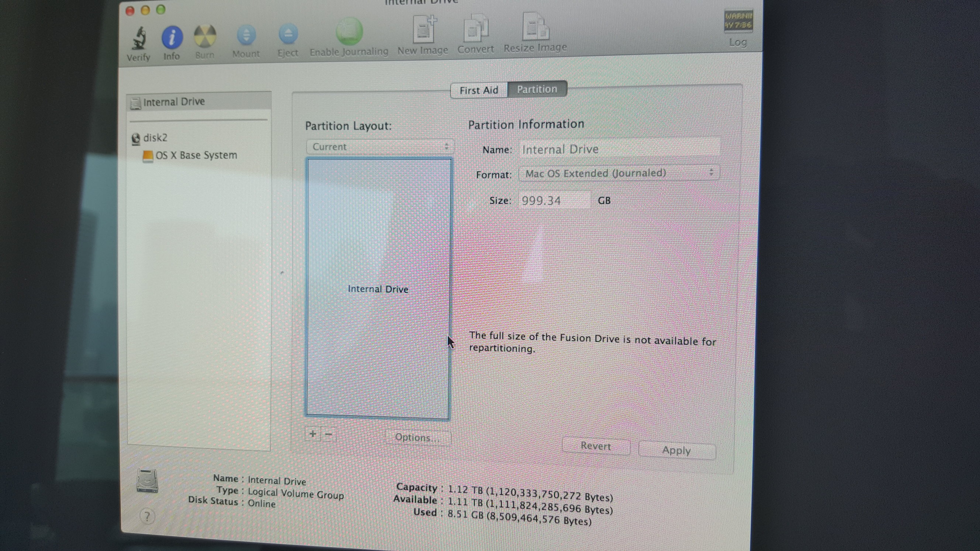Add a partition with the plus button
Image resolution: width=980 pixels, height=551 pixels.
click(x=313, y=433)
